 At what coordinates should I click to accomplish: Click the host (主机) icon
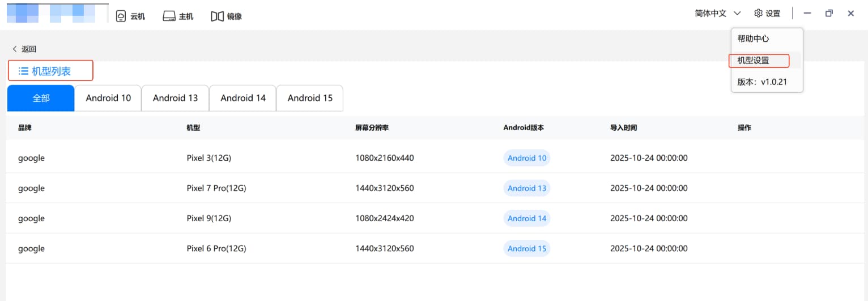[x=169, y=16]
